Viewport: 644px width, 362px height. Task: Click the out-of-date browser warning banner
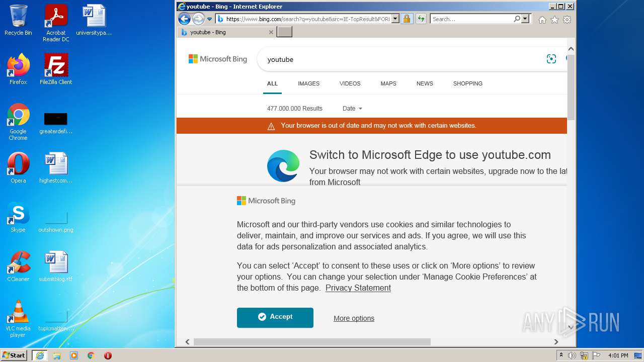372,126
